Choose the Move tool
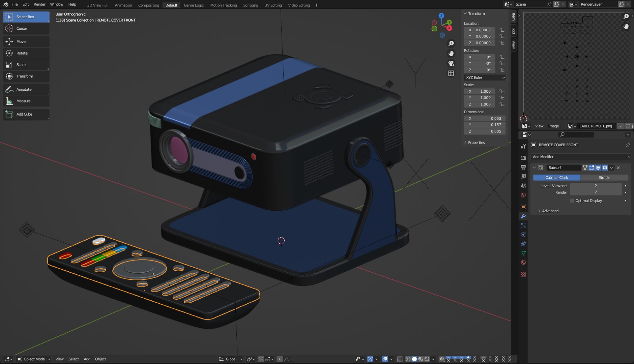This screenshot has height=364, width=634. tap(26, 41)
